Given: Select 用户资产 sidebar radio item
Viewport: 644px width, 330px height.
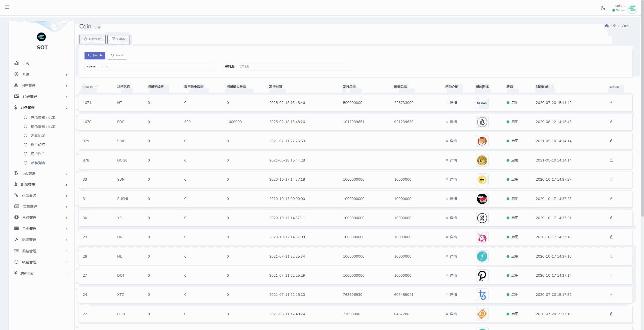Looking at the screenshot, I should (38, 154).
